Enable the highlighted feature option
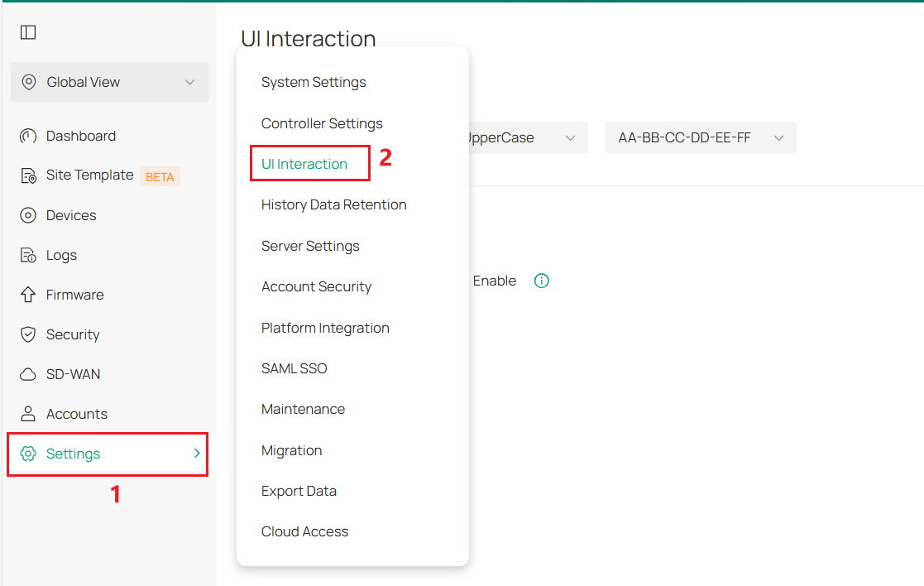 point(495,281)
